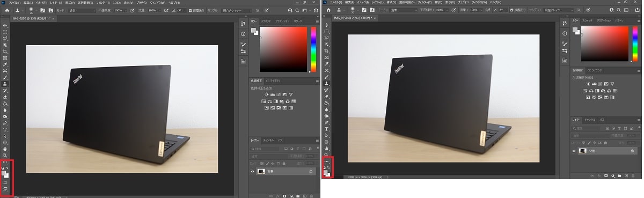
Task: Open レイヤー menu in right screenshot
Action: 378,3
